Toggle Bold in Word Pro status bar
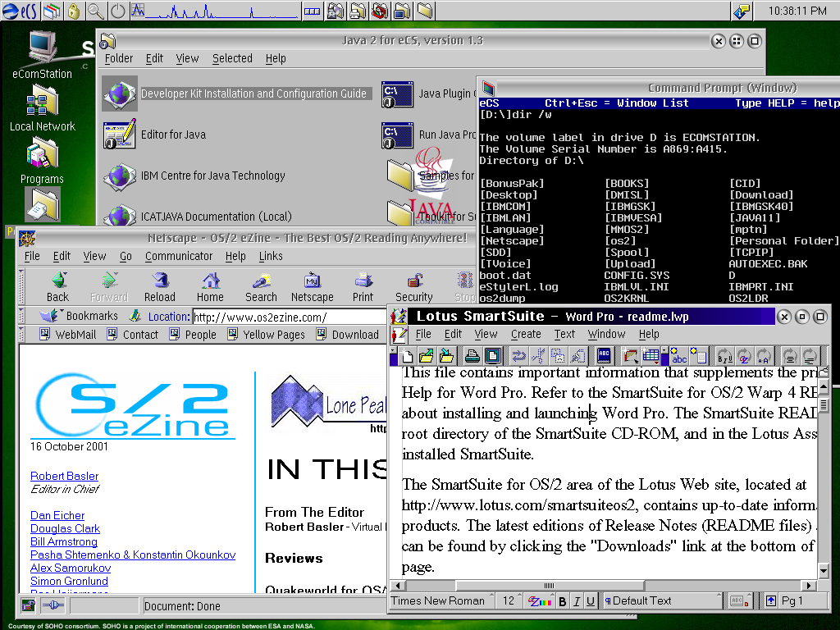The height and width of the screenshot is (630, 840). (562, 601)
